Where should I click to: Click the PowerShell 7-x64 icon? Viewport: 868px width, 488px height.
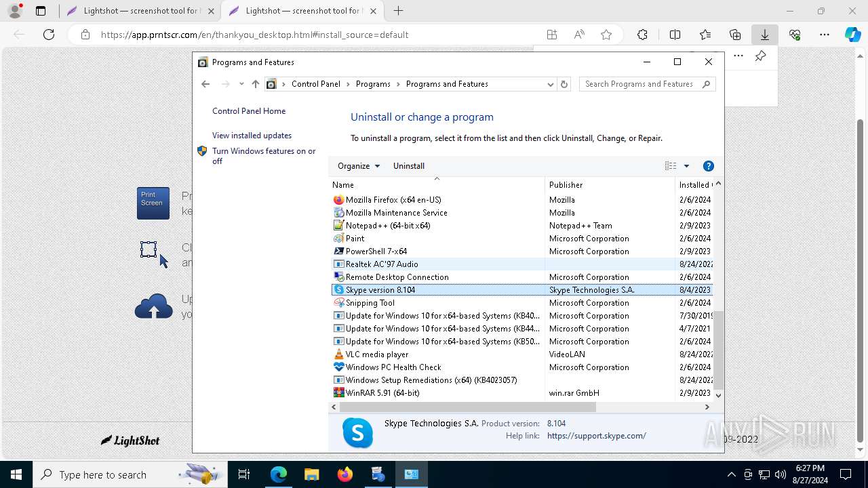(339, 251)
